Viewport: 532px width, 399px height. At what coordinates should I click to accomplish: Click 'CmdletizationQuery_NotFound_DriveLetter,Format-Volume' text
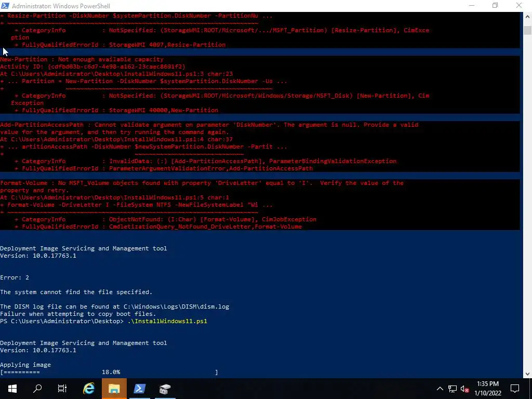pyautogui.click(x=205, y=227)
